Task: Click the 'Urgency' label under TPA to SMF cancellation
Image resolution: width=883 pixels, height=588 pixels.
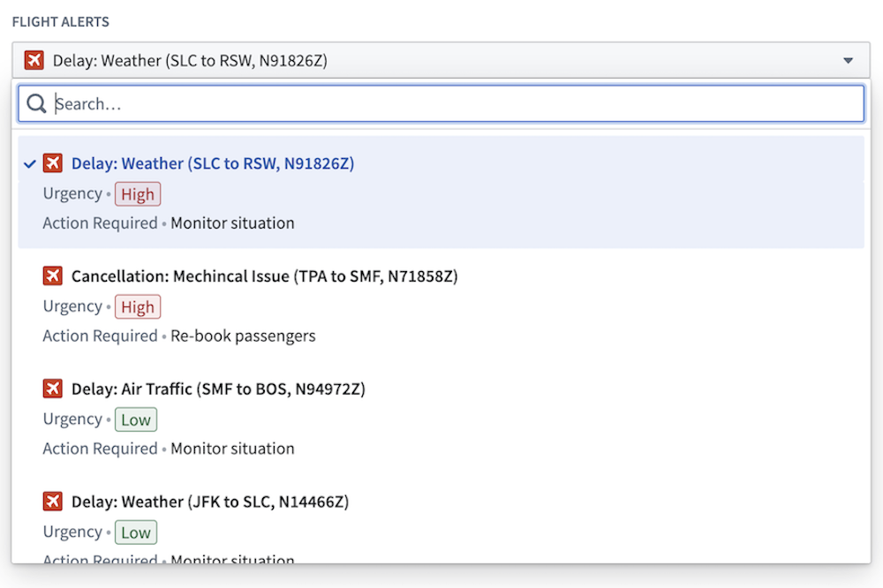Action: pyautogui.click(x=72, y=307)
